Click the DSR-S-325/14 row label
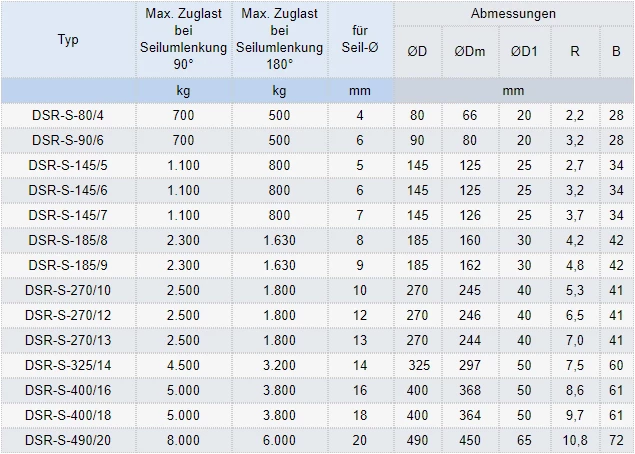This screenshot has height=454, width=635. (68, 365)
